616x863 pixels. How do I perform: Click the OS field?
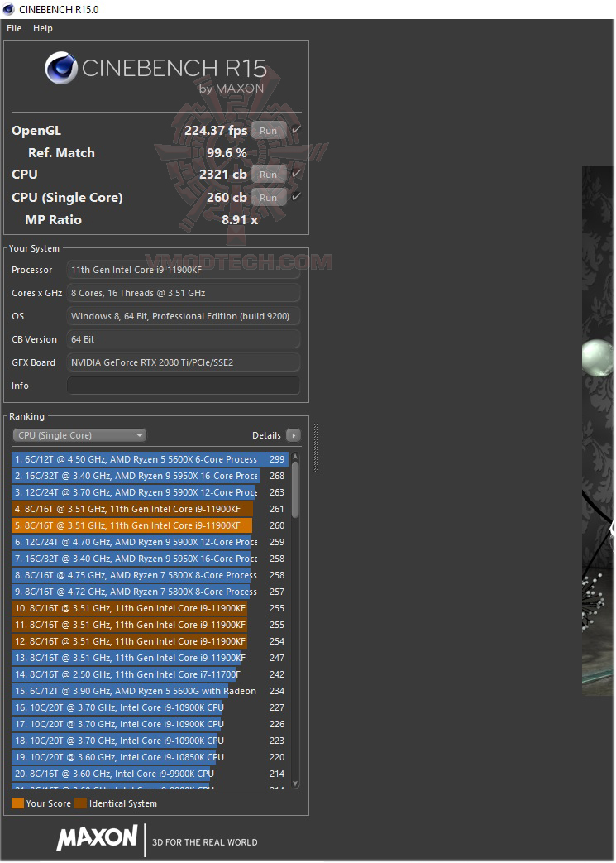(x=184, y=316)
